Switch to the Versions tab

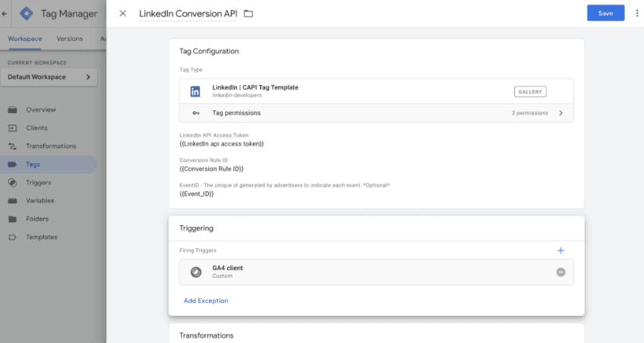69,39
